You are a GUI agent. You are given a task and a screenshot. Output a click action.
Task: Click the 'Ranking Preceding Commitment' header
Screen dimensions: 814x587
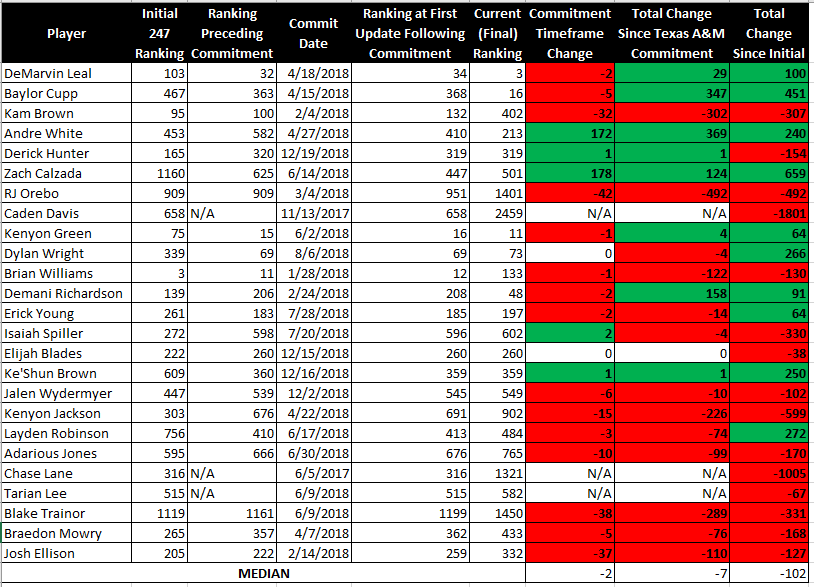232,33
